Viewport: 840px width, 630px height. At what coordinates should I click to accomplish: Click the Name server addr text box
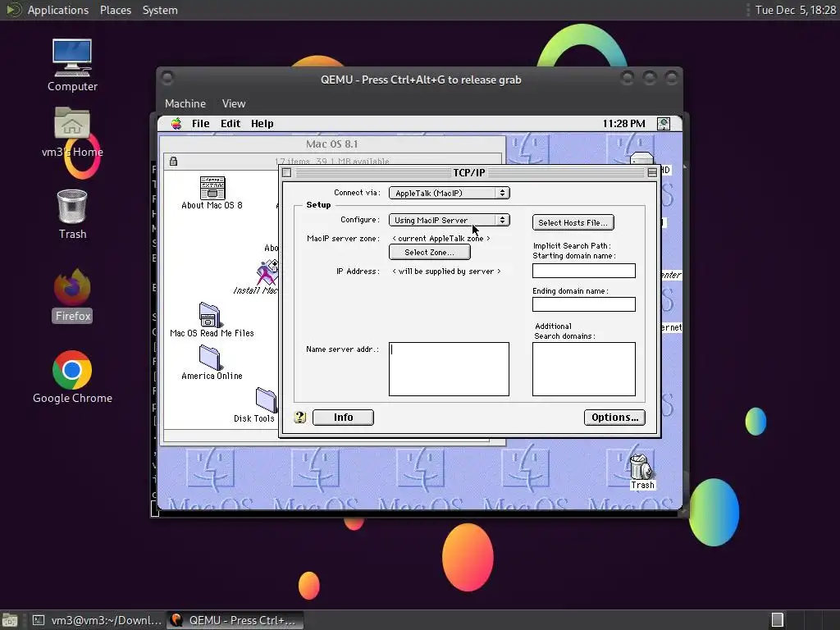coord(449,369)
